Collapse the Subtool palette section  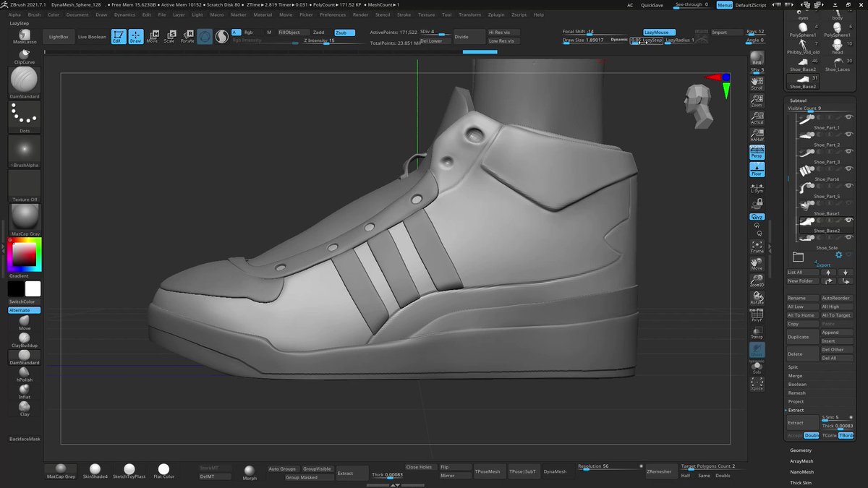point(798,100)
